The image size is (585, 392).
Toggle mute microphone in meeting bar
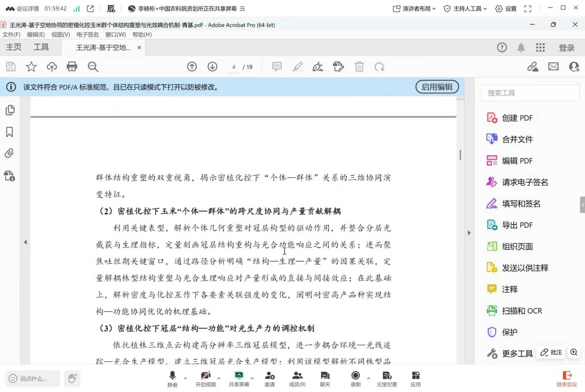pos(172,378)
